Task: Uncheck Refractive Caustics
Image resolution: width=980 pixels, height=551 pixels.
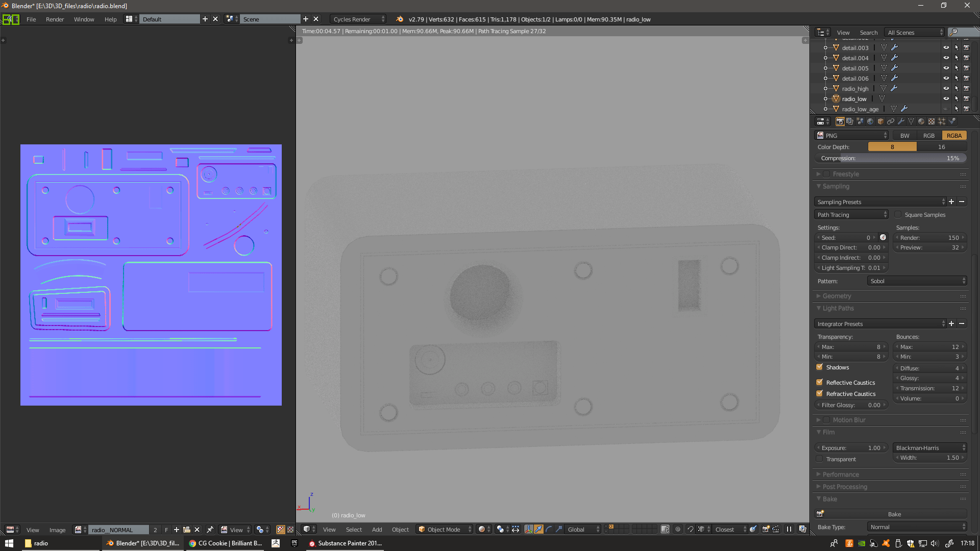Action: pos(819,394)
